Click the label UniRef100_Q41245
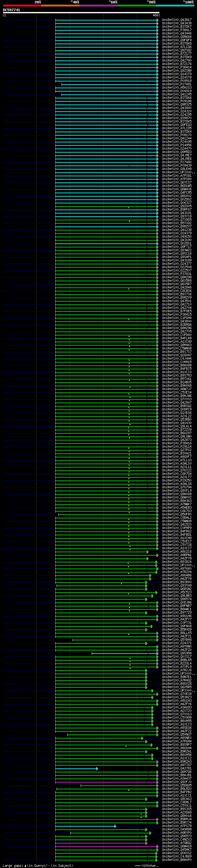 (177, 94)
